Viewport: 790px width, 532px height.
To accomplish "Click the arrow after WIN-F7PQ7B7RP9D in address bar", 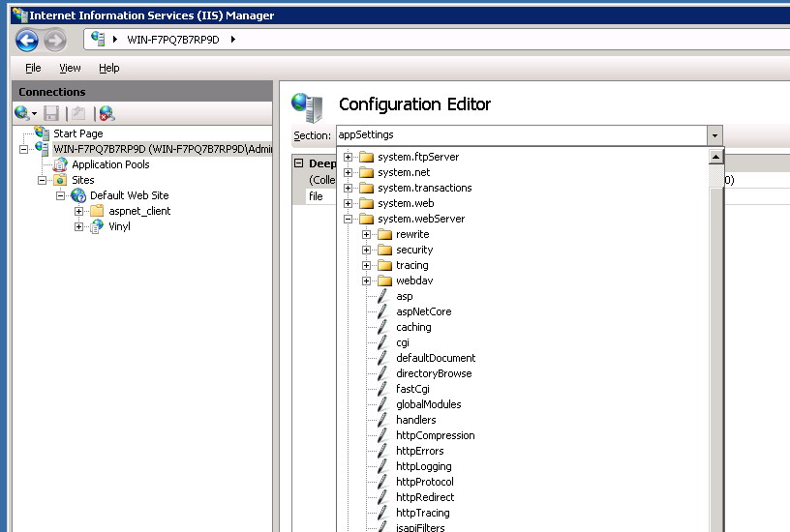I will (232, 40).
